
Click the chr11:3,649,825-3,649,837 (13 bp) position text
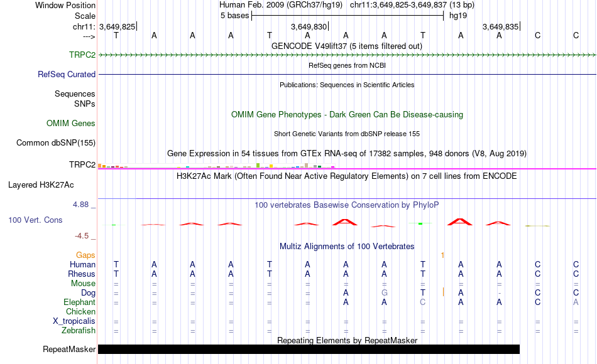pos(412,5)
